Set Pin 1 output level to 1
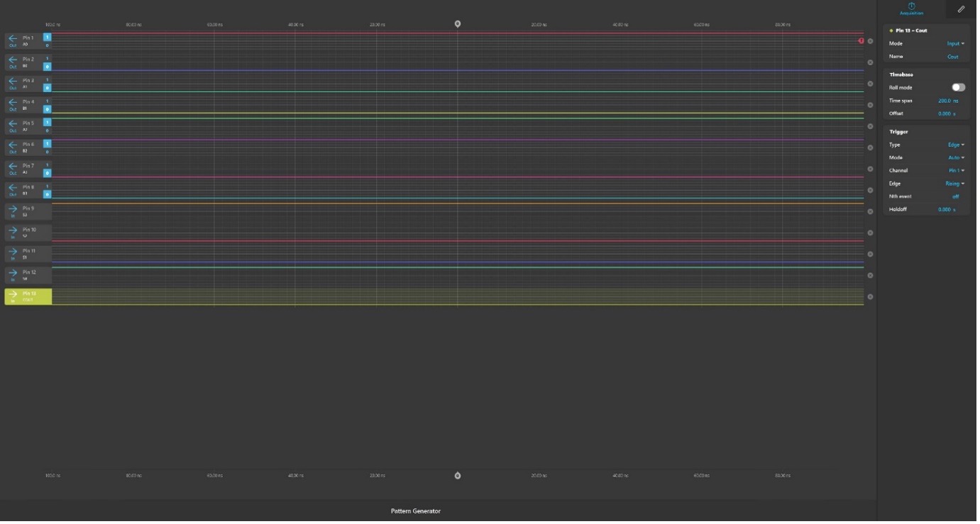The image size is (980, 524). [x=48, y=37]
